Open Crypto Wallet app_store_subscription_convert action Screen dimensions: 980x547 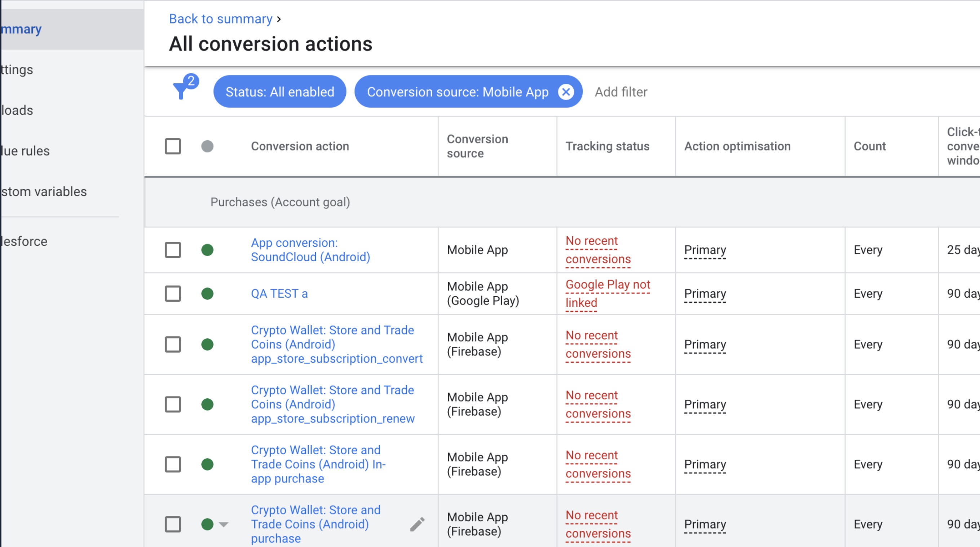[337, 344]
